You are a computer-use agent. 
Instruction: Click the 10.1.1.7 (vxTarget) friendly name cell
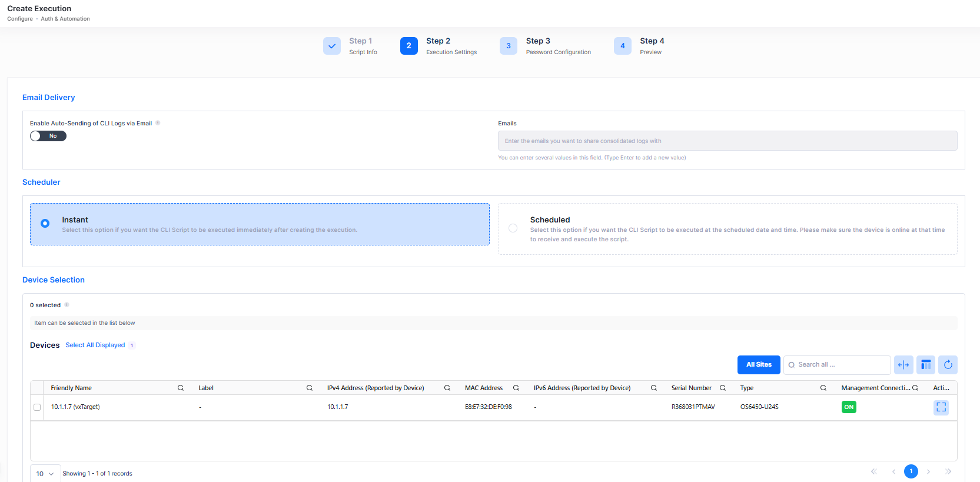click(x=75, y=407)
